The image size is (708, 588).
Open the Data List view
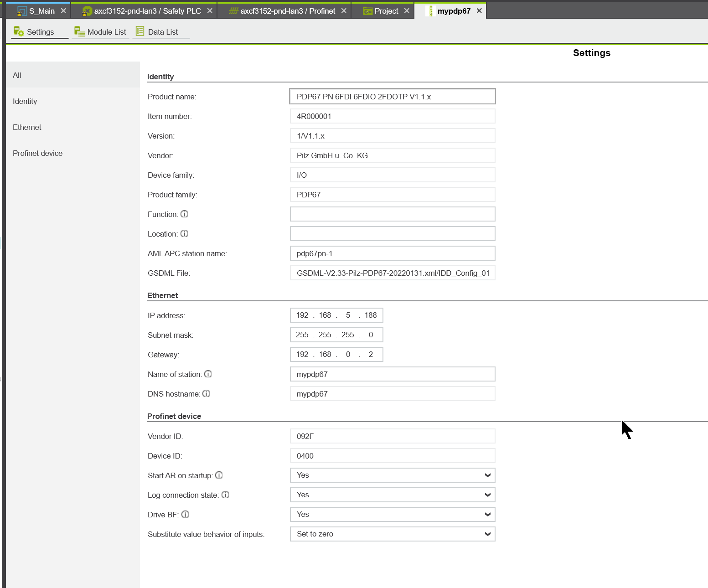tap(161, 32)
